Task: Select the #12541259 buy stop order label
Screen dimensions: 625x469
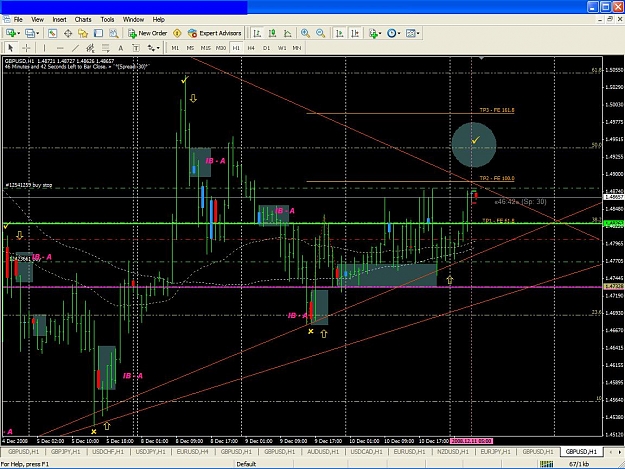Action: (29, 185)
